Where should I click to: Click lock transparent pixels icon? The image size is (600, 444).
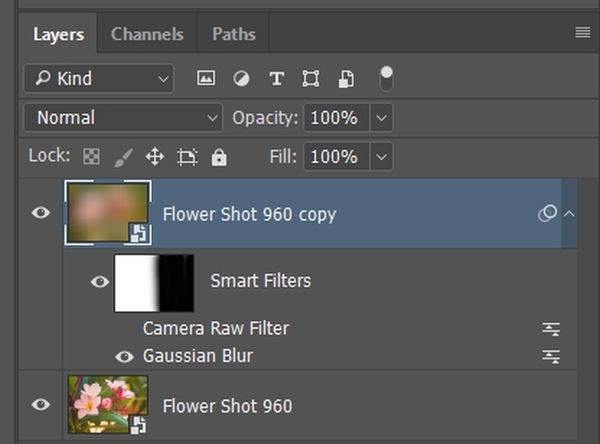91,157
